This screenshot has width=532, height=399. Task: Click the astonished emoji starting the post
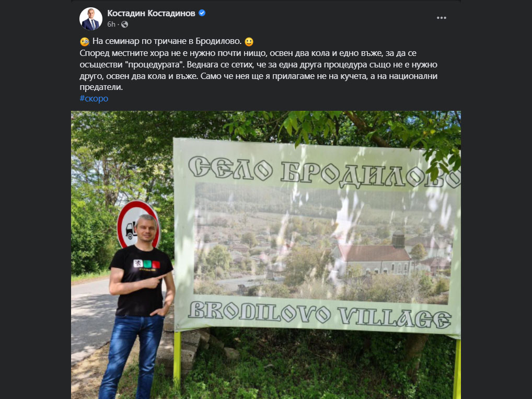click(x=85, y=42)
